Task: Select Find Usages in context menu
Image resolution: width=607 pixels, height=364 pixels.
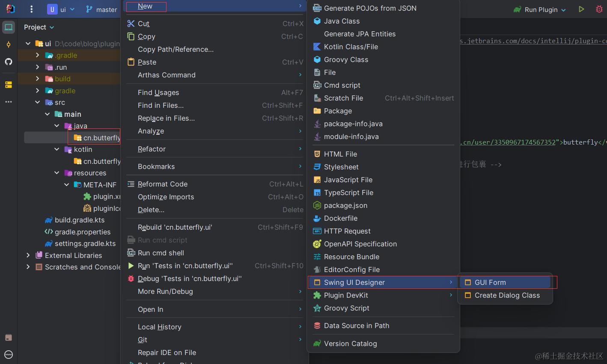Action: 215,92
